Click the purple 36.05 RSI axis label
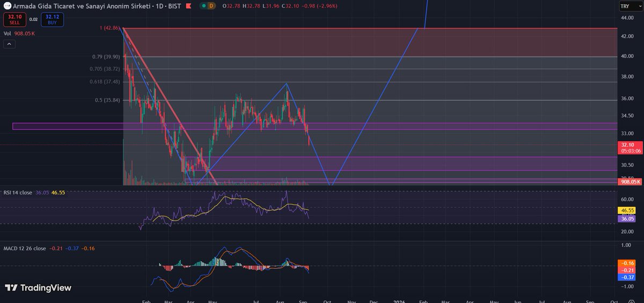This screenshot has width=644, height=303. click(x=628, y=219)
